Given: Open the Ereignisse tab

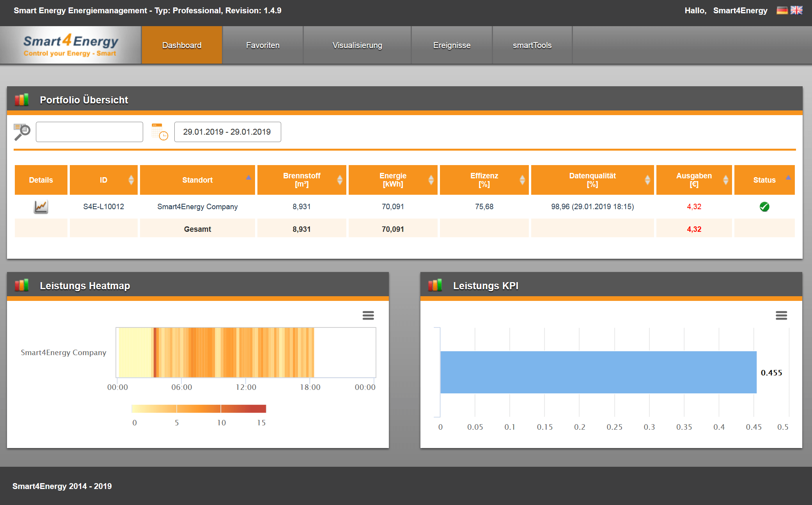Looking at the screenshot, I should (452, 45).
